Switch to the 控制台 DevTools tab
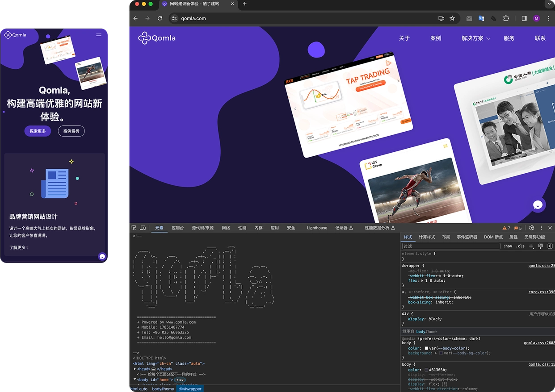This screenshot has height=392, width=555. (x=177, y=228)
